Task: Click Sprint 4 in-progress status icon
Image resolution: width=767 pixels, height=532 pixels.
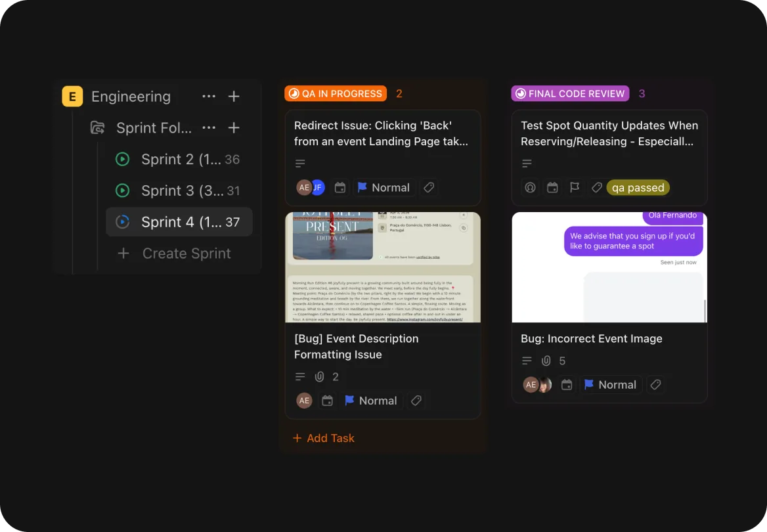Action: tap(122, 222)
